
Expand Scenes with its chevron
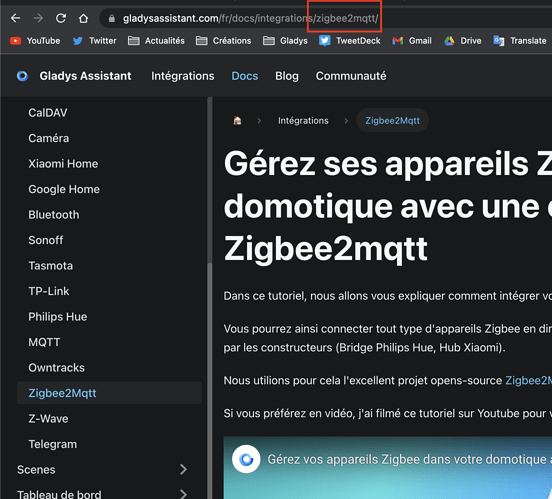(x=183, y=469)
